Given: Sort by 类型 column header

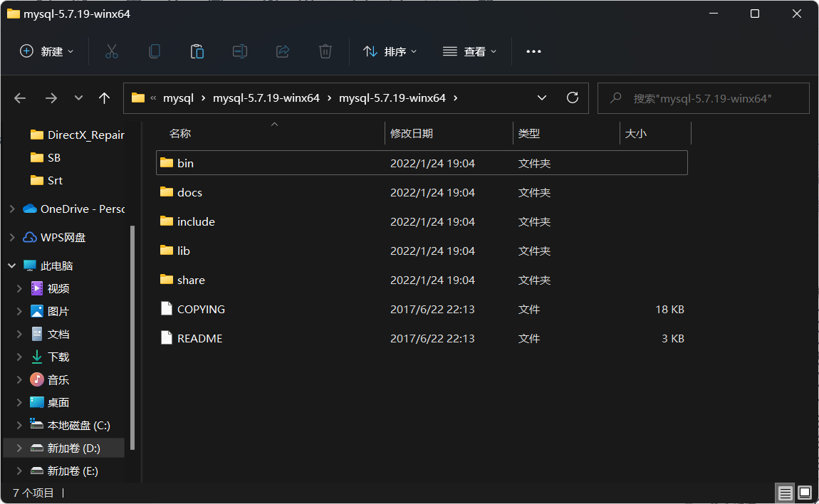Looking at the screenshot, I should [528, 133].
